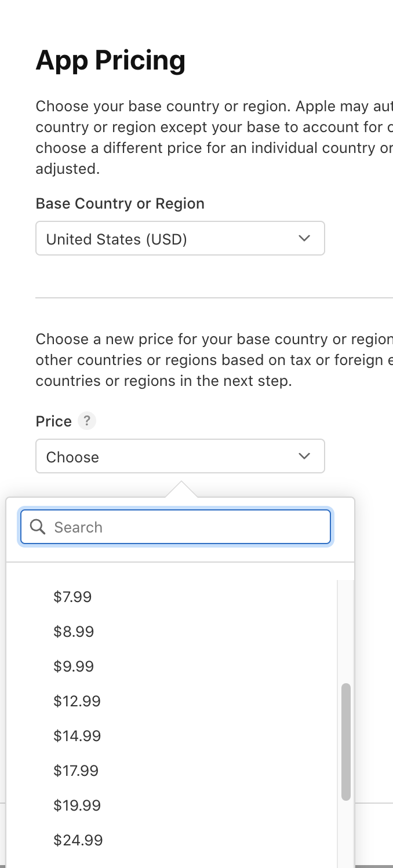Click the scrollbar track above the thumb
The height and width of the screenshot is (868, 393).
(x=346, y=632)
